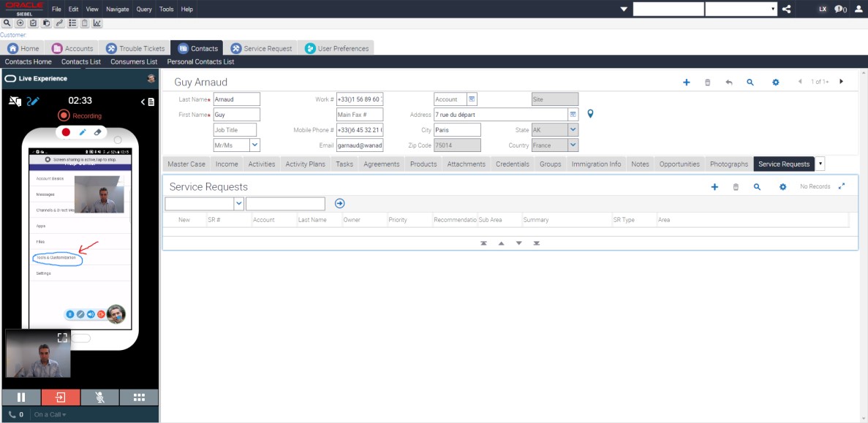Add a new contact with the plus icon

pyautogui.click(x=687, y=82)
